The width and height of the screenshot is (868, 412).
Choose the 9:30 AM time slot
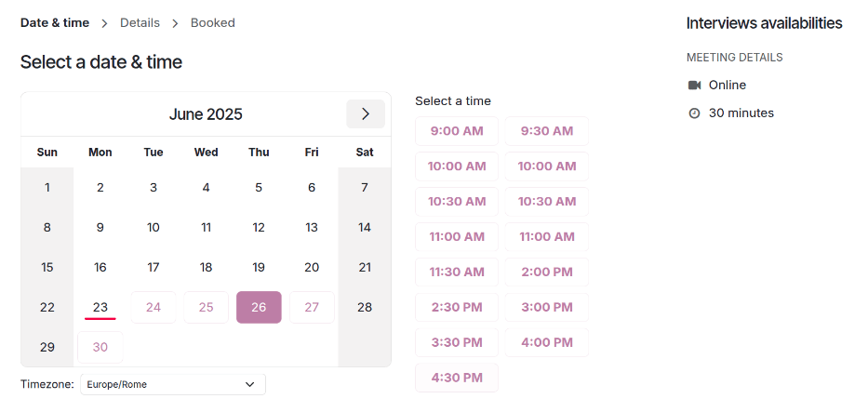547,131
